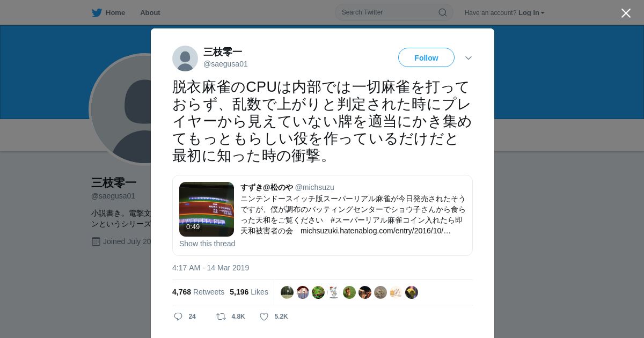
Task: Close the tweet overlay with X
Action: pyautogui.click(x=626, y=13)
